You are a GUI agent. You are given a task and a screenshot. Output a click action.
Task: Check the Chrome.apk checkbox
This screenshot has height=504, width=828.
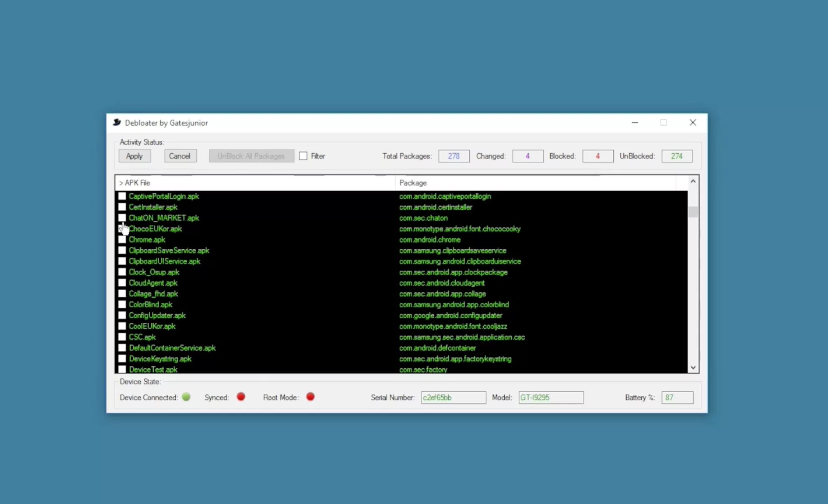click(122, 240)
